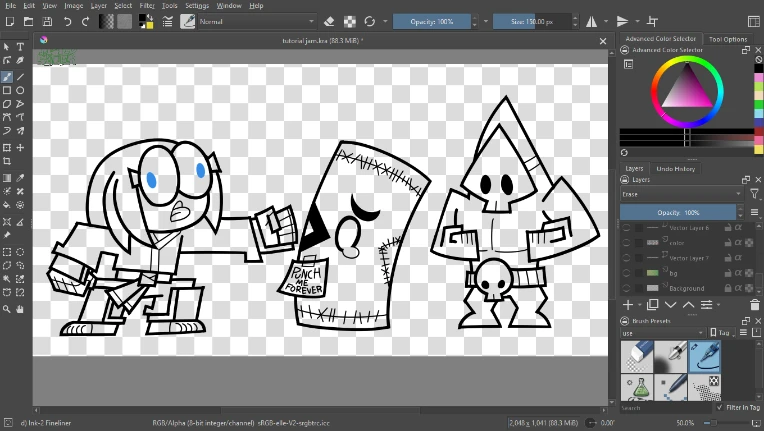
Task: Click the horizontal mirror tool icon
Action: coord(590,20)
